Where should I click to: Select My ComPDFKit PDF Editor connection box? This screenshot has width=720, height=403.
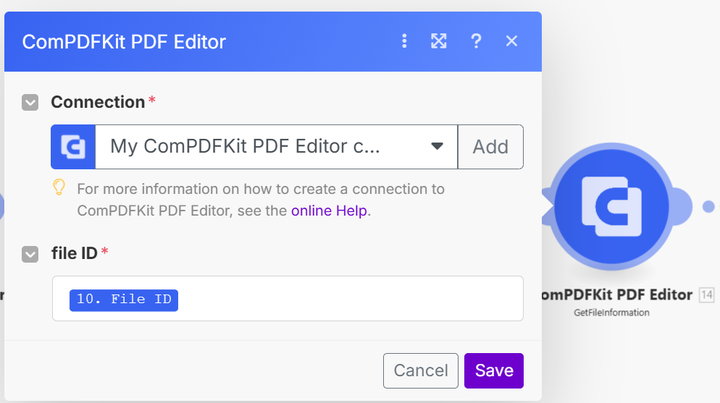276,147
